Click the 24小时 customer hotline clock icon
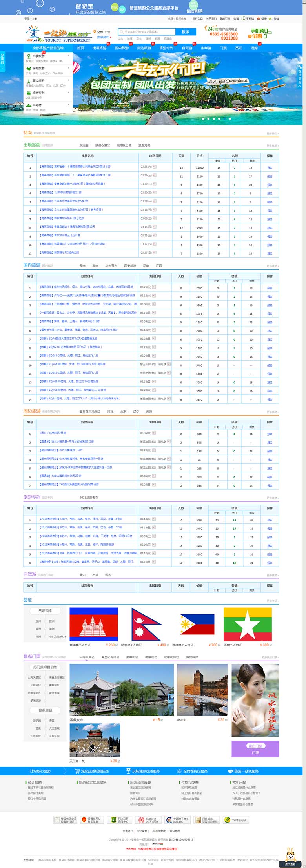This screenshot has width=306, height=868. coord(211,29)
